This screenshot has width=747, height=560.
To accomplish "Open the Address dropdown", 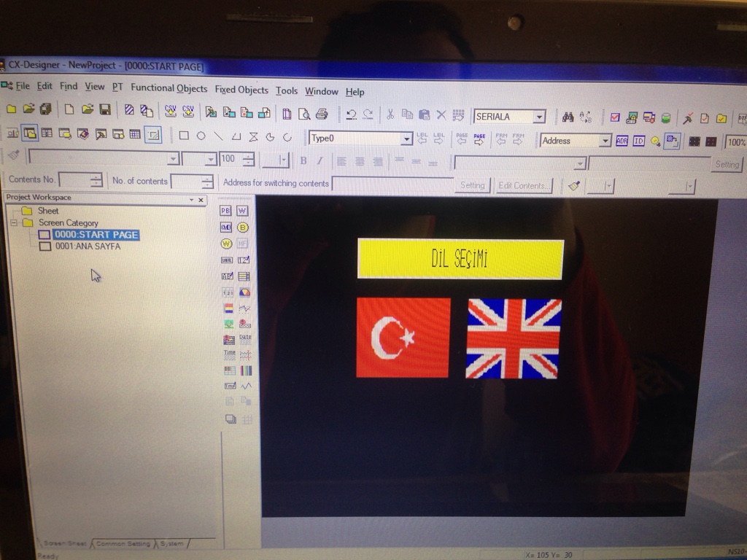I will pos(605,141).
